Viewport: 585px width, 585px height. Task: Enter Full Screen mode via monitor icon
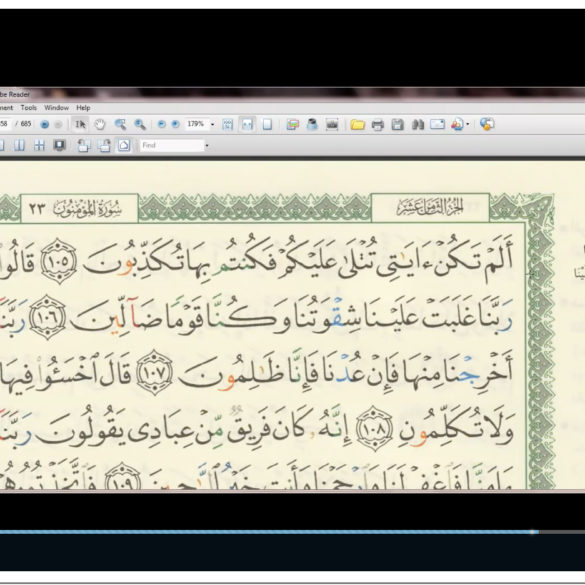click(x=59, y=145)
